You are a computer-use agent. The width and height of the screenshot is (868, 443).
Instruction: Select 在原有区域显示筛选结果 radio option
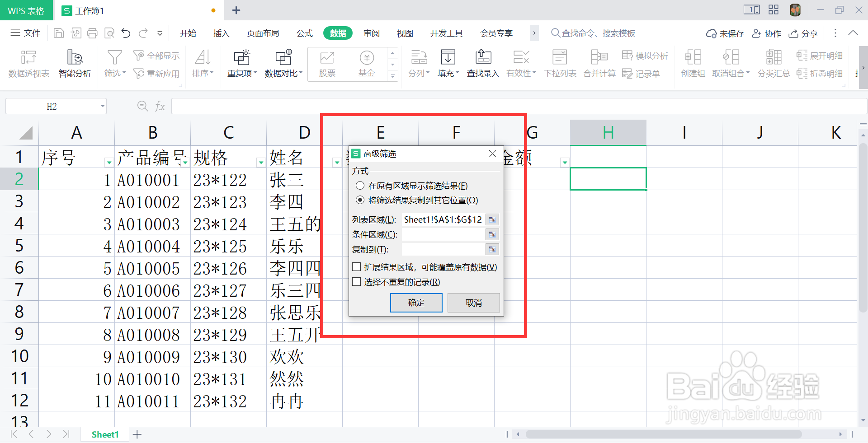(x=360, y=186)
